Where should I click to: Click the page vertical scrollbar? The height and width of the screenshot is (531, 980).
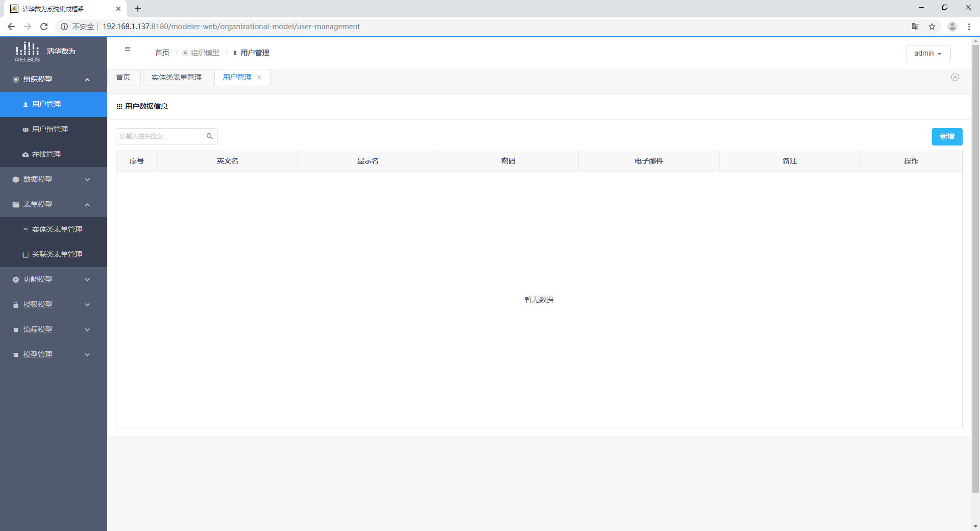tap(975, 269)
